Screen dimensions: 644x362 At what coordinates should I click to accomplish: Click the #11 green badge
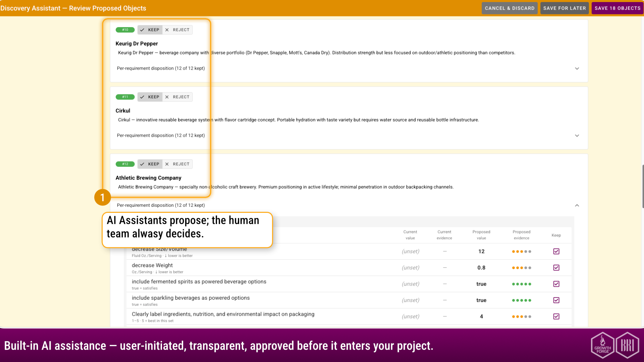coord(125,97)
